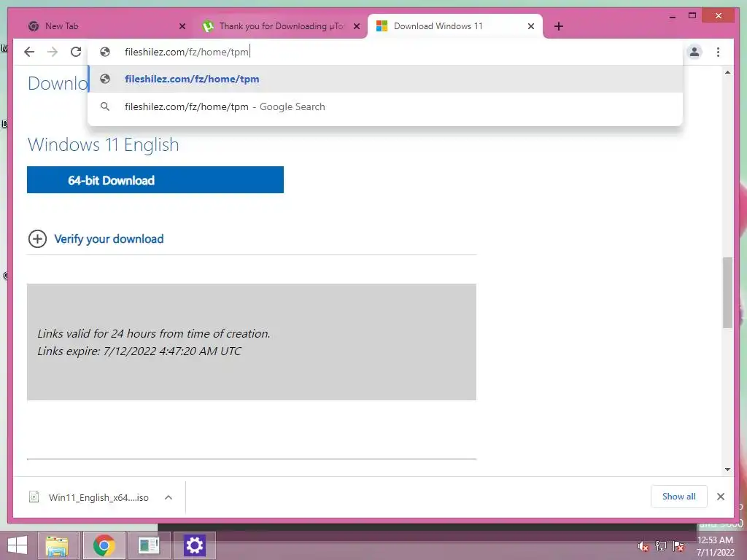This screenshot has height=560, width=747.
Task: Open the Windows Start menu
Action: click(18, 545)
